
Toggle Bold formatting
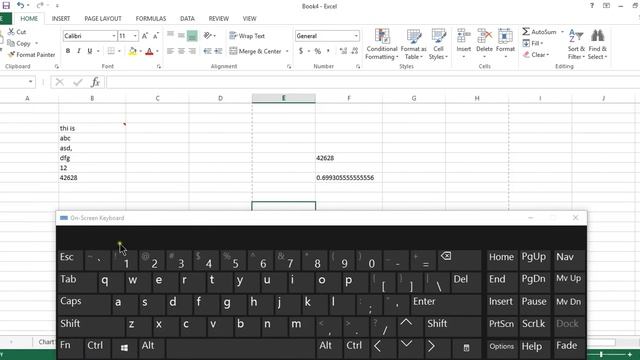[68, 51]
